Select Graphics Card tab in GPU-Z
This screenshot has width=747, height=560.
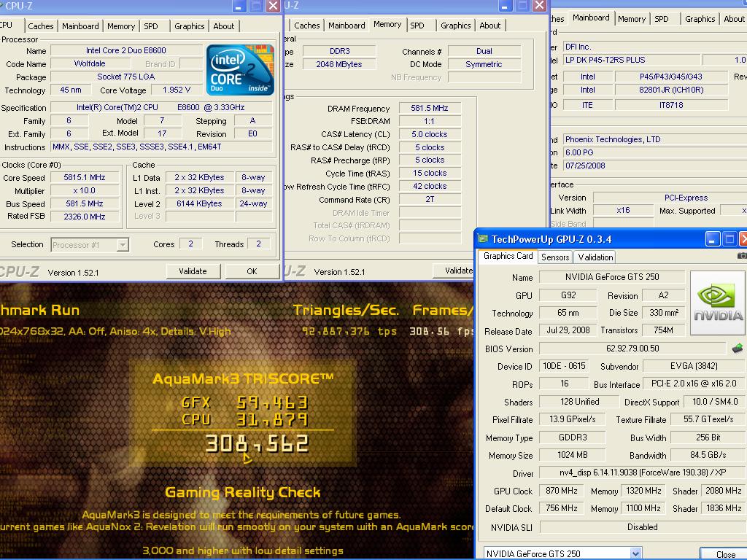pyautogui.click(x=508, y=256)
